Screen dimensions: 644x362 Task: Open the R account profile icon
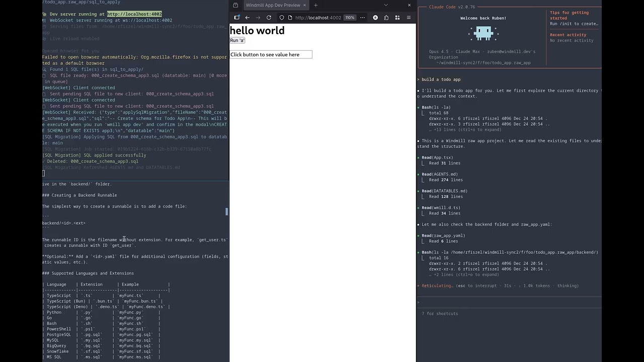point(375,18)
